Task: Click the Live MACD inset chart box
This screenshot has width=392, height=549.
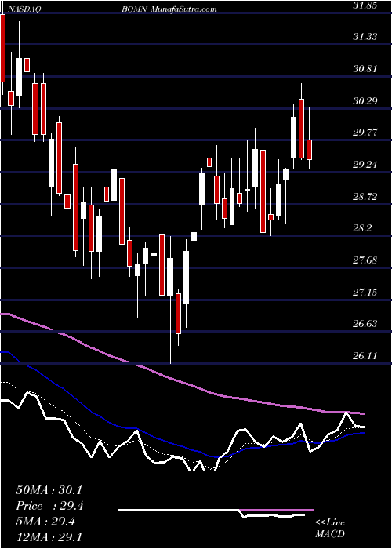Action: click(216, 510)
